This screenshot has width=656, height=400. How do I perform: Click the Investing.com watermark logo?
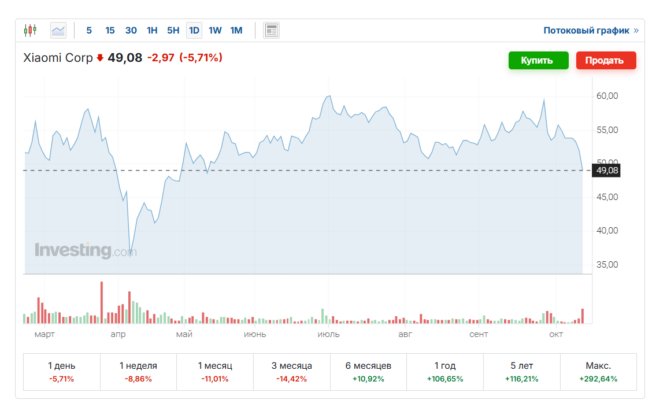(85, 251)
